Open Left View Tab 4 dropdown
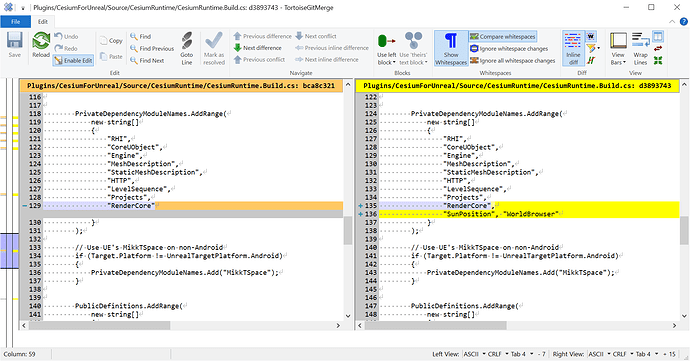 tap(521, 354)
